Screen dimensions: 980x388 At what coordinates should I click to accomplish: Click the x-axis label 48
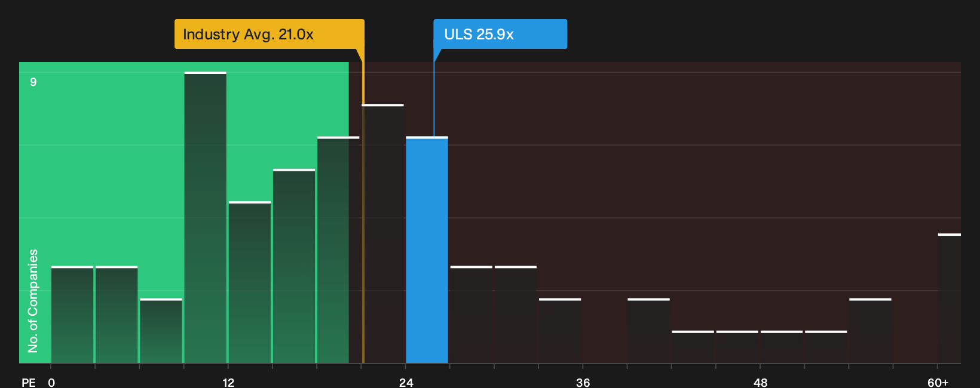(x=760, y=382)
